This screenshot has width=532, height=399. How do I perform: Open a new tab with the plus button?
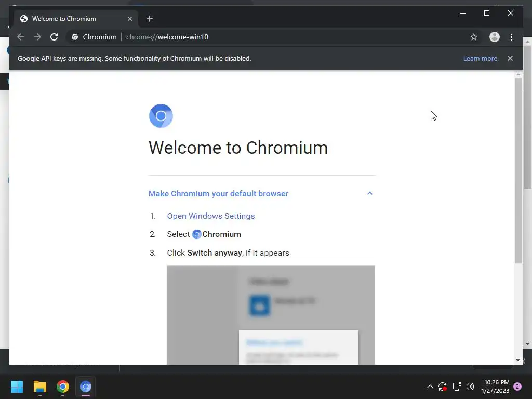150,19
